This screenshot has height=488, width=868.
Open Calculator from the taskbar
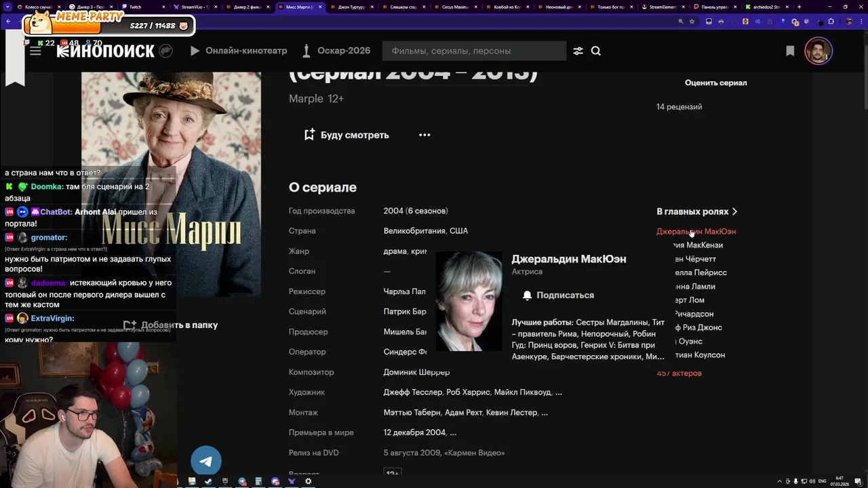(x=258, y=481)
